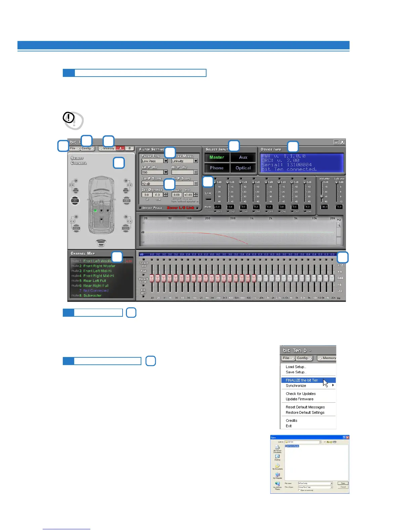Click Open button in the Open dialog

[343, 483]
